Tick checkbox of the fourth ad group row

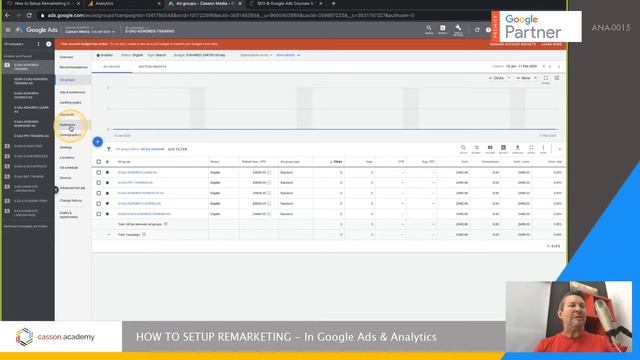pyautogui.click(x=99, y=204)
